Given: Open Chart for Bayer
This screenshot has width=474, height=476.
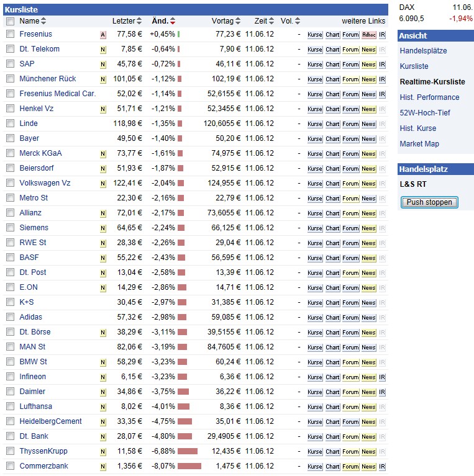Looking at the screenshot, I should tap(332, 139).
